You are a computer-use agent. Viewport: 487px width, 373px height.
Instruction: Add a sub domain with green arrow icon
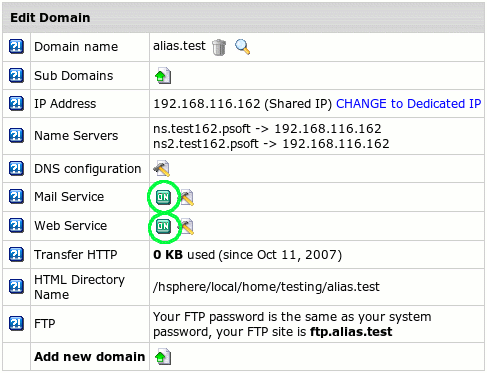(x=163, y=76)
